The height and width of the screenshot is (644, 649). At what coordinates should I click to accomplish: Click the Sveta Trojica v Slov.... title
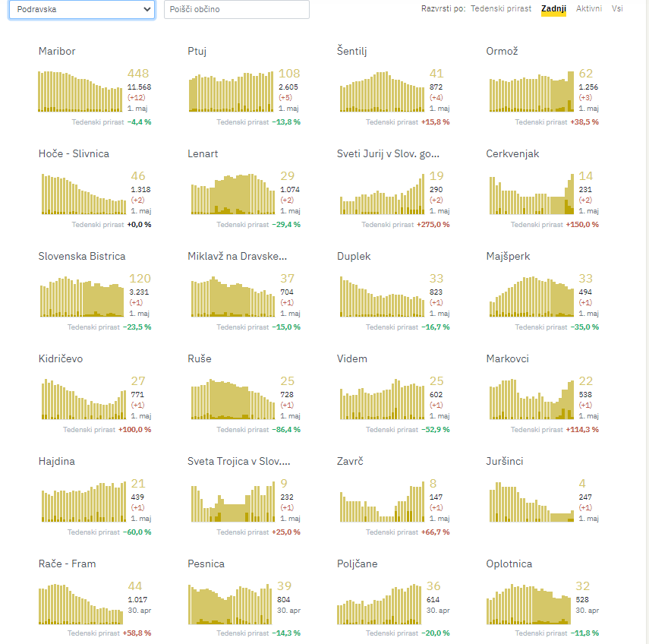pyautogui.click(x=239, y=462)
